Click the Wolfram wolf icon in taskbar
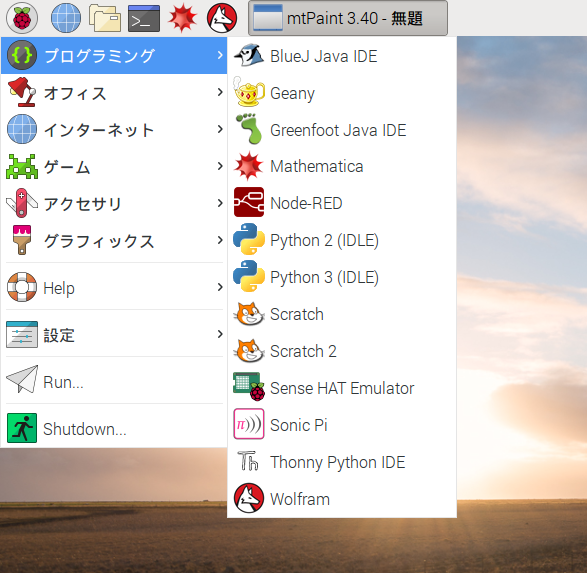The width and height of the screenshot is (587, 573). click(222, 18)
